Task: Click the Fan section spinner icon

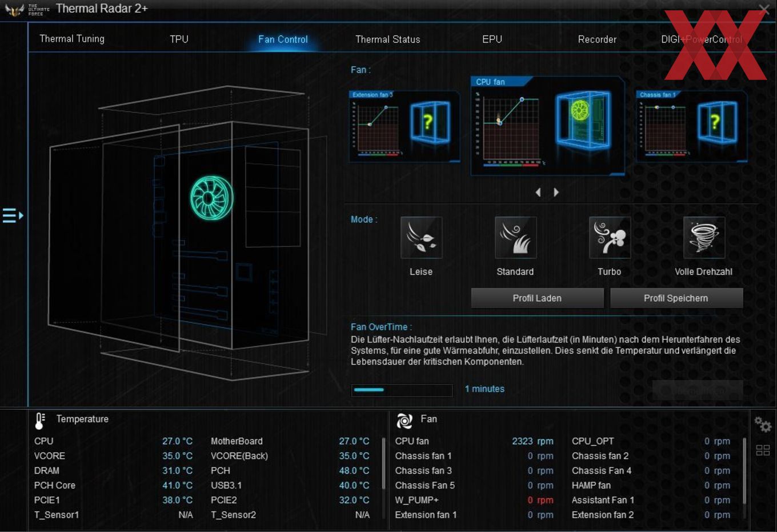Action: click(x=404, y=421)
